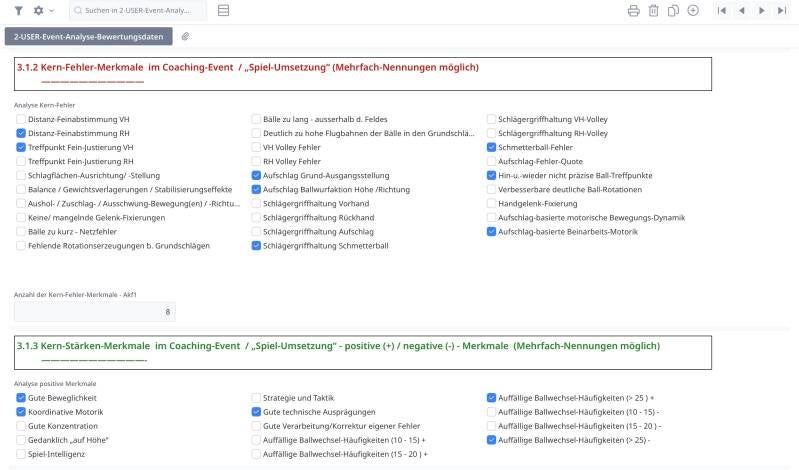The height and width of the screenshot is (470, 799).
Task: Check Distanz-Feinabstimmung VH
Action: click(21, 119)
